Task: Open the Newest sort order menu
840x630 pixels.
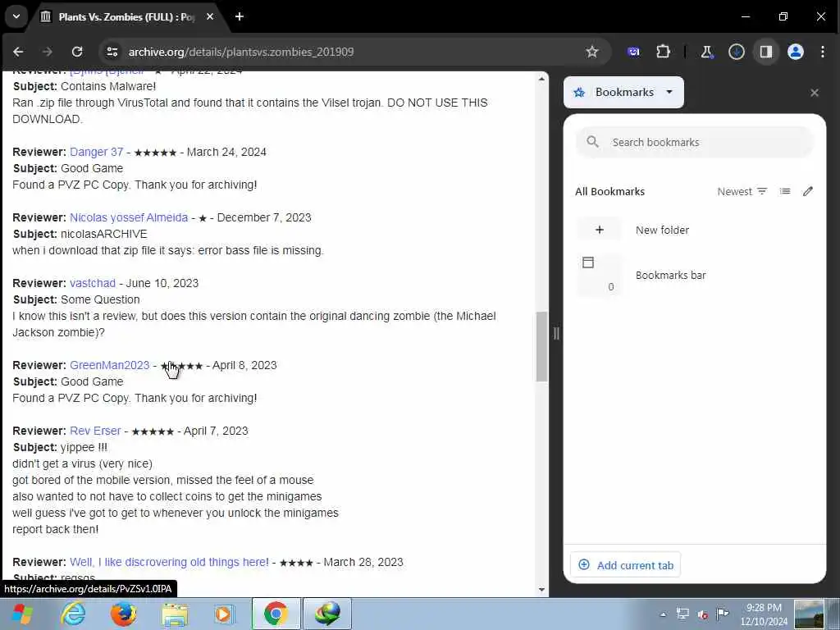Action: (x=742, y=191)
